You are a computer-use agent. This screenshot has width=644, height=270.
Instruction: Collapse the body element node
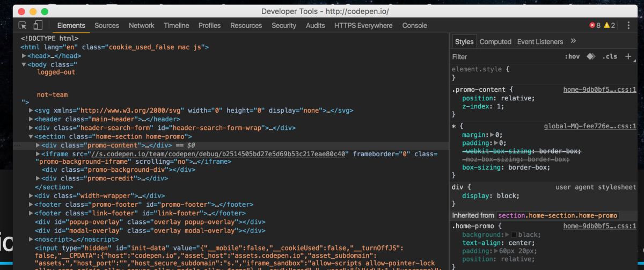[x=24, y=64]
